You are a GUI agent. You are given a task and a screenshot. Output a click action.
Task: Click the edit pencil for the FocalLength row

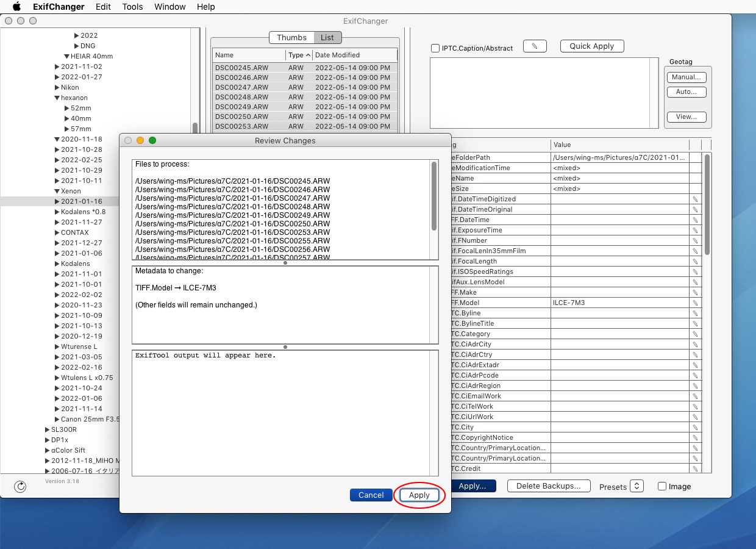pos(694,261)
